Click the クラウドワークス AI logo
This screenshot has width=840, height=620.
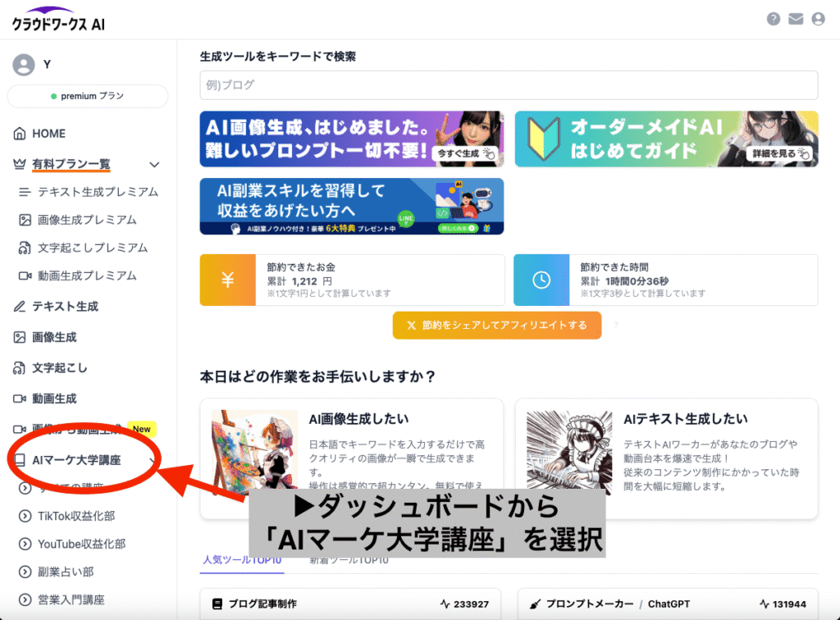58,20
